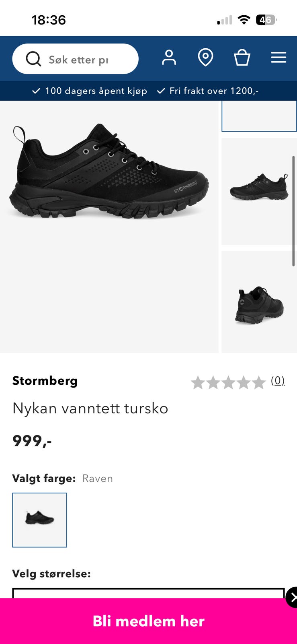Tap '100 dagers åpent kjøp' banner text
297x644 pixels.
96,91
